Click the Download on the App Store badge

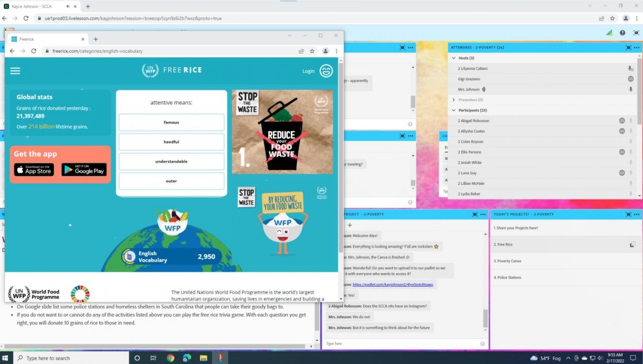(x=34, y=170)
